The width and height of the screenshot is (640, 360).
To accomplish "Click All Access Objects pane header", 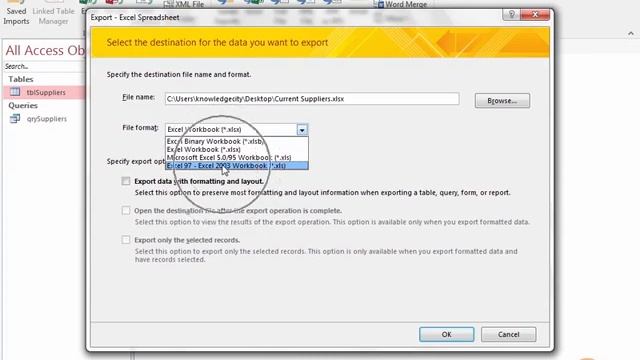I will tap(45, 50).
